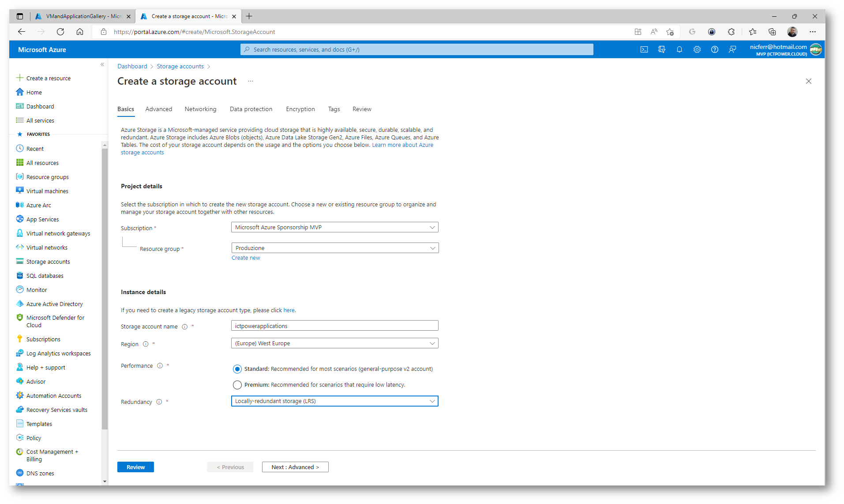Open App Services in the sidebar
This screenshot has height=504, width=844.
click(42, 219)
